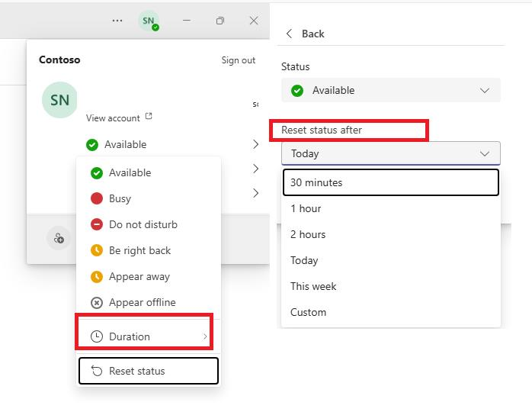
Task: Restore down the Teams window
Action: tap(220, 21)
